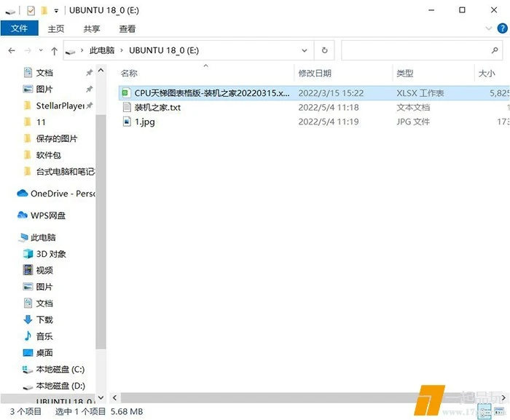Open the 文件 menu tab
This screenshot has width=510, height=420.
[x=20, y=28]
